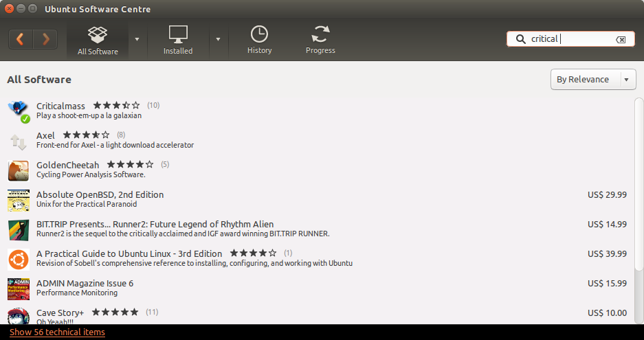Open the All Software section

[98, 40]
